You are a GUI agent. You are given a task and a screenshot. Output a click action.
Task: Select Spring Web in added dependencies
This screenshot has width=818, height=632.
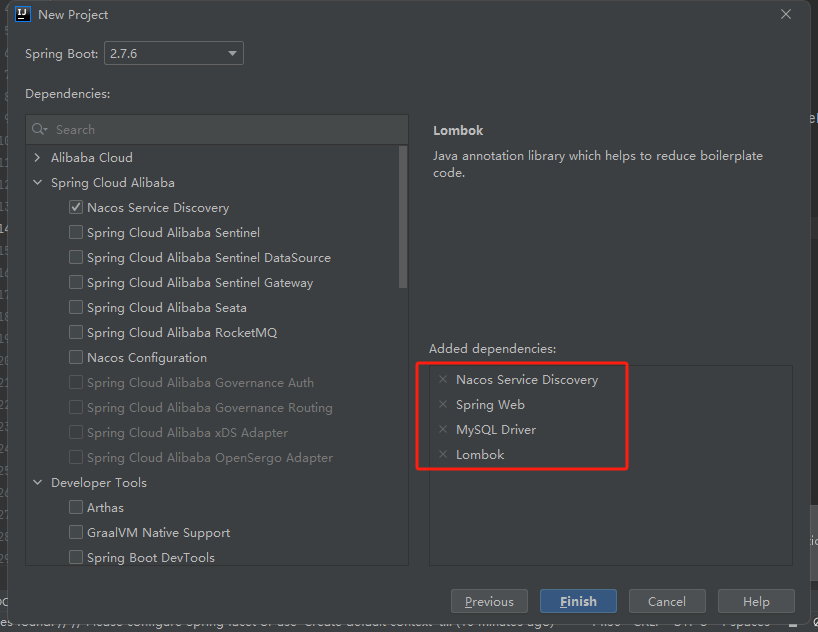pyautogui.click(x=490, y=404)
